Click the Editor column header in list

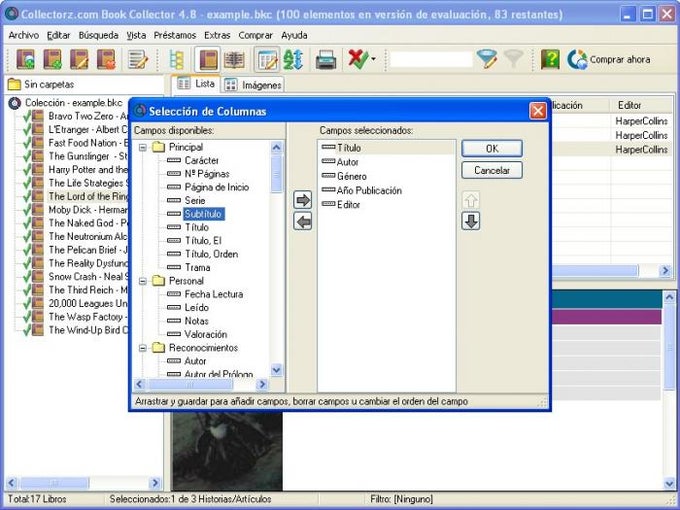pyautogui.click(x=641, y=105)
